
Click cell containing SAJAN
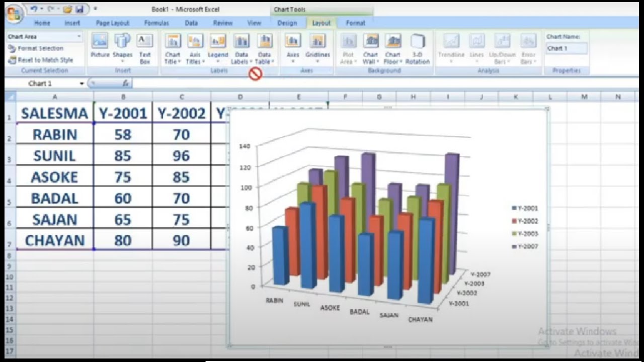(x=54, y=219)
